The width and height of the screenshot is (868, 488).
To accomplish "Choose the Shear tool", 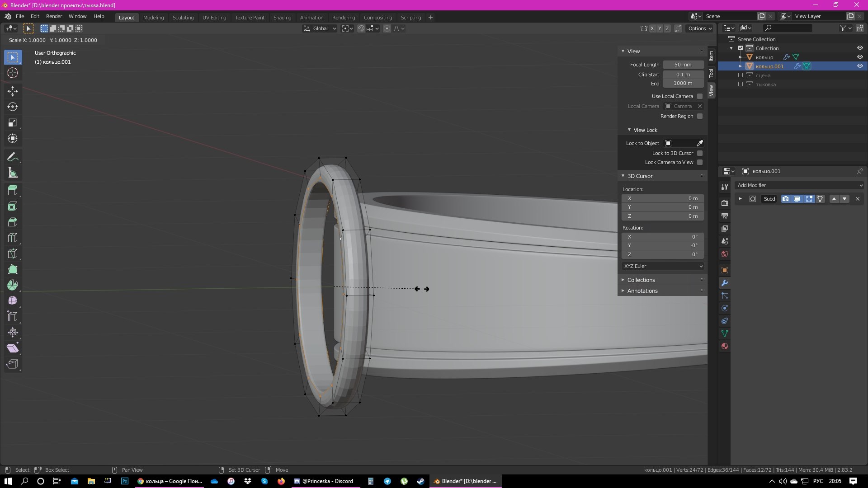I will pyautogui.click(x=13, y=348).
